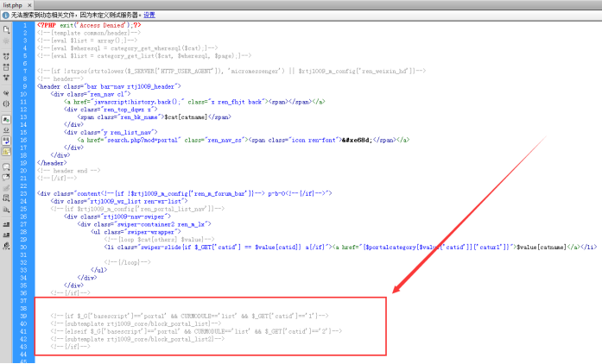Click the Balance Braces icon
The width and height of the screenshot is (602, 364).
tap(6, 104)
